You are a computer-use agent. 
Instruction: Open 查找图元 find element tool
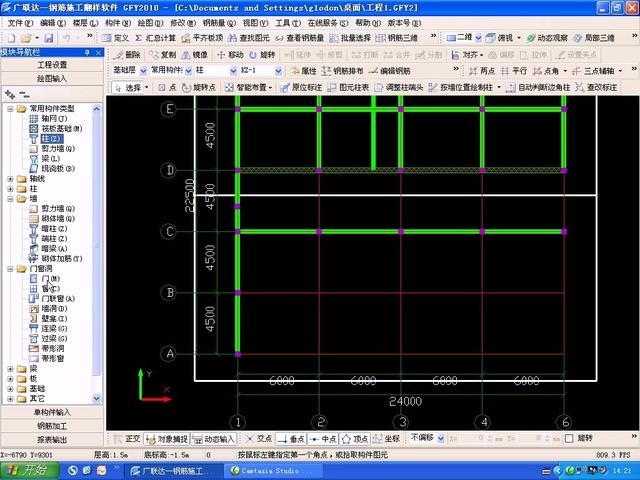(x=249, y=38)
